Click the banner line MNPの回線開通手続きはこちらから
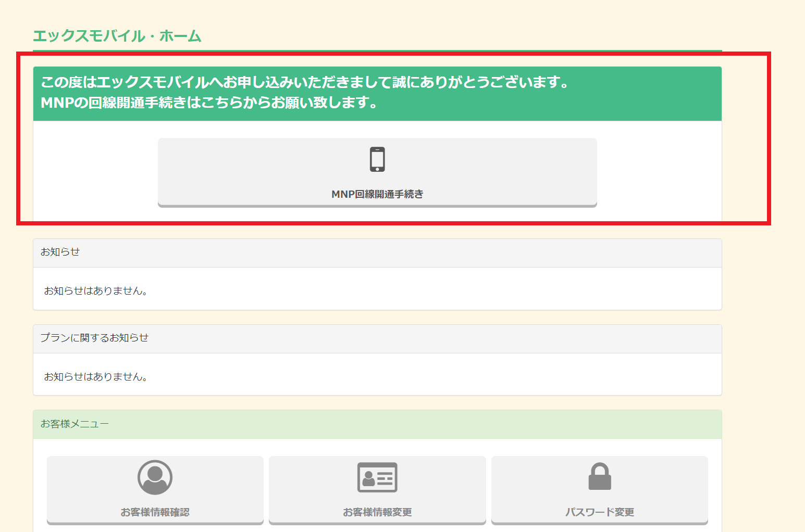 pyautogui.click(x=209, y=103)
